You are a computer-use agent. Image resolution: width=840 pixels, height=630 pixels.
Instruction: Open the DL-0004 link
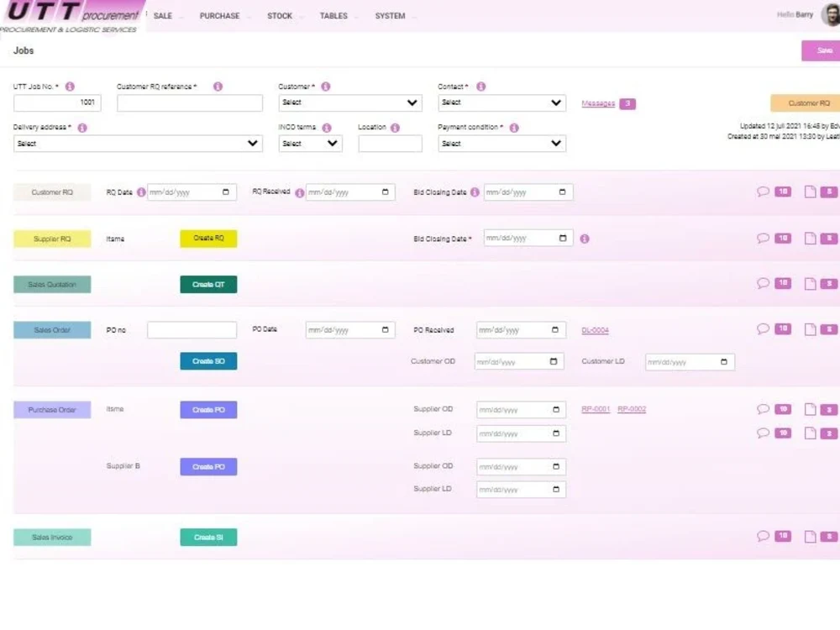tap(595, 330)
